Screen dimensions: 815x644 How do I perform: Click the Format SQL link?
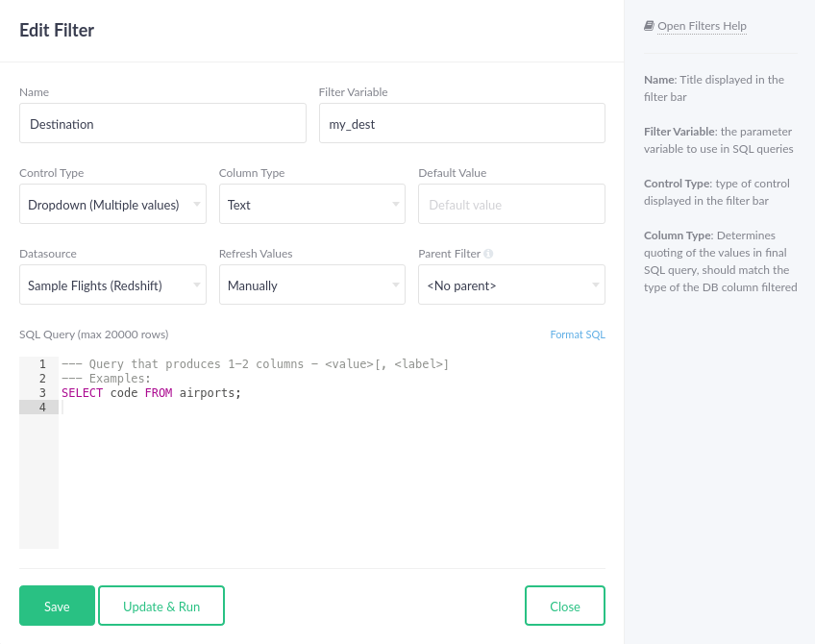tap(578, 334)
